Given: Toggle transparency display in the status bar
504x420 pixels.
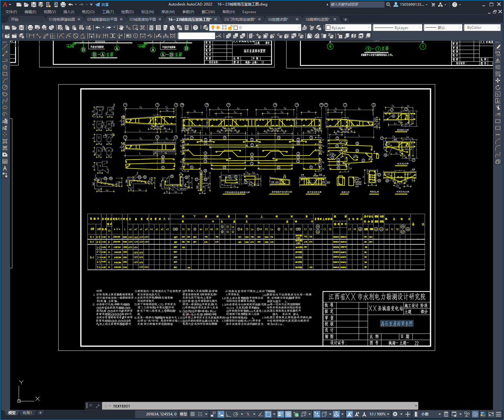Looking at the screenshot, I should pos(288,414).
